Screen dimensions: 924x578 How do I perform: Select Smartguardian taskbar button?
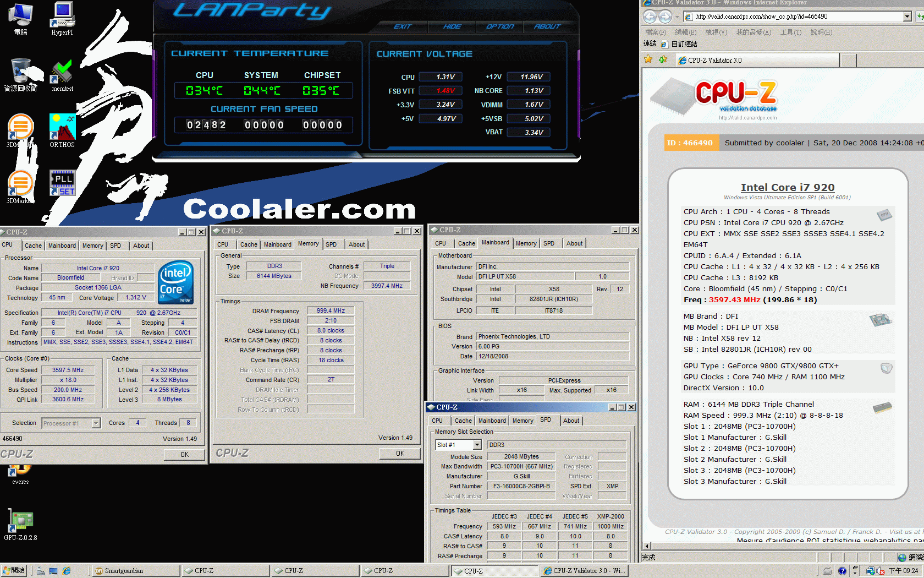click(x=135, y=571)
